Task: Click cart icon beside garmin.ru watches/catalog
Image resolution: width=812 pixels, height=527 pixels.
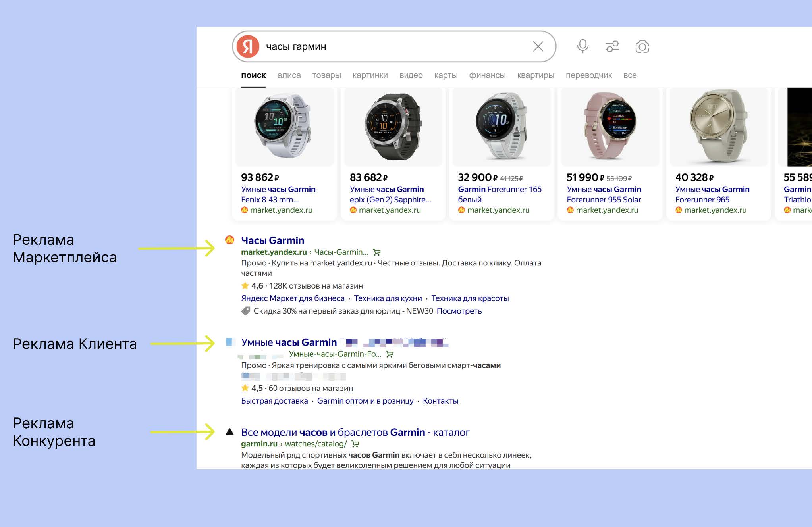Action: coord(355,444)
